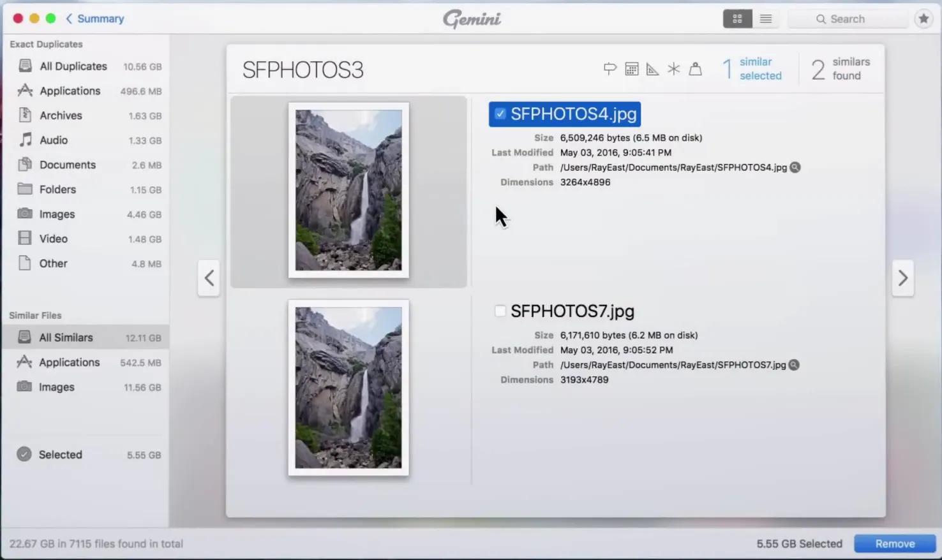Uncheck the SFPHOTOS4.jpg checkbox
Screen dimensions: 942x560
tap(500, 114)
